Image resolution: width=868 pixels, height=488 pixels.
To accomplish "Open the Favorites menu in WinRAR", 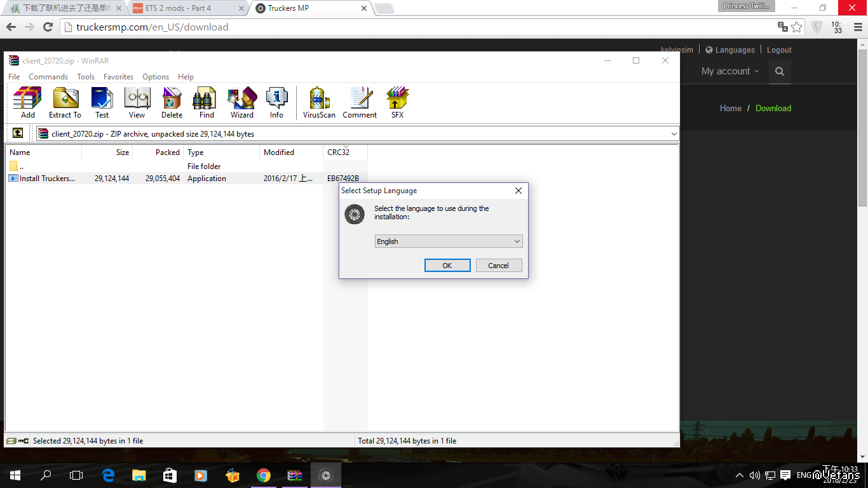I will click(x=118, y=77).
